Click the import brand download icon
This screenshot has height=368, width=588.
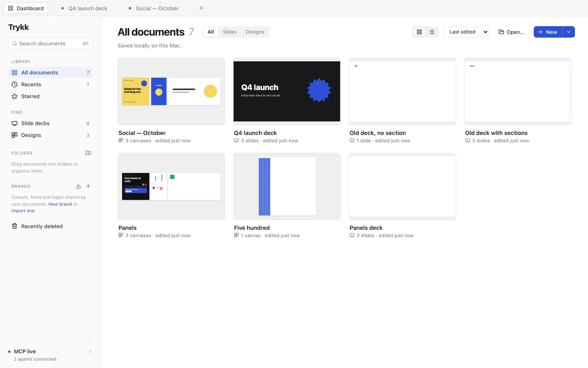[78, 186]
